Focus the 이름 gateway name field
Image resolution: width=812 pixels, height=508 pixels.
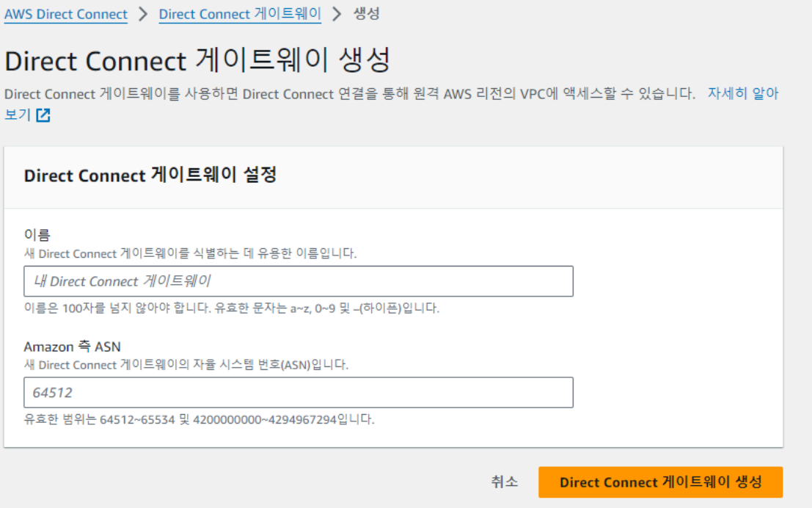click(299, 281)
